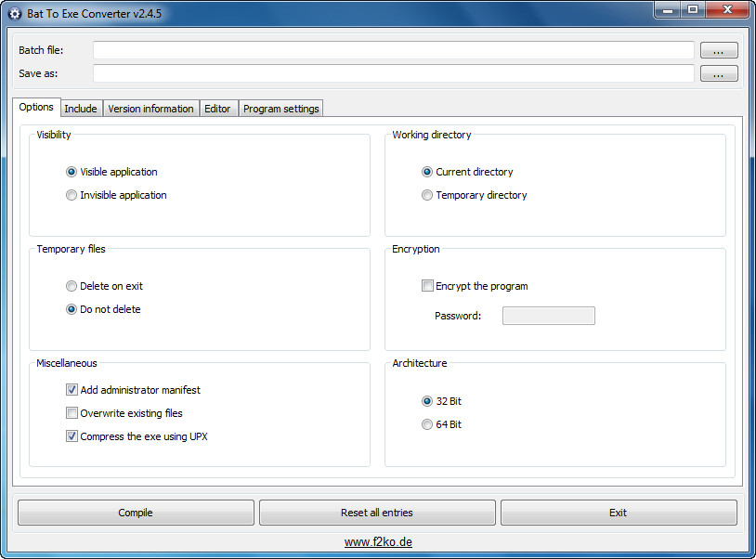Switch to the Options tab
Viewport: 756px width, 559px height.
pyautogui.click(x=36, y=107)
